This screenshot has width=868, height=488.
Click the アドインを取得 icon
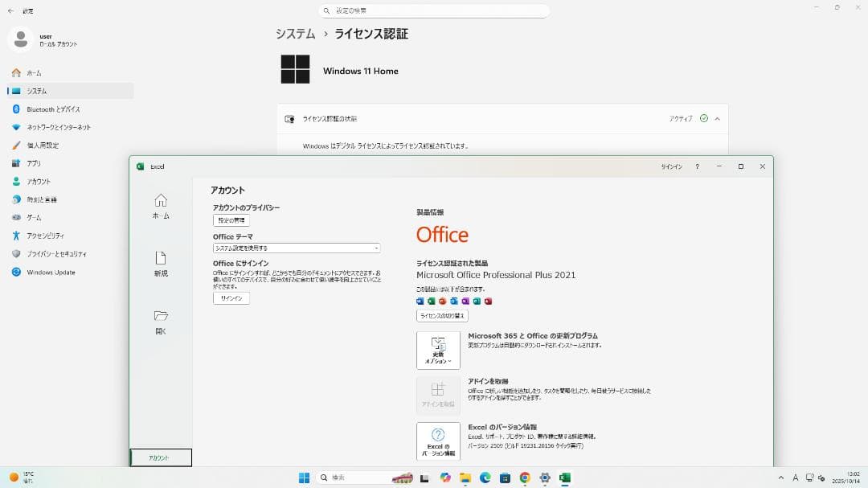(x=438, y=394)
